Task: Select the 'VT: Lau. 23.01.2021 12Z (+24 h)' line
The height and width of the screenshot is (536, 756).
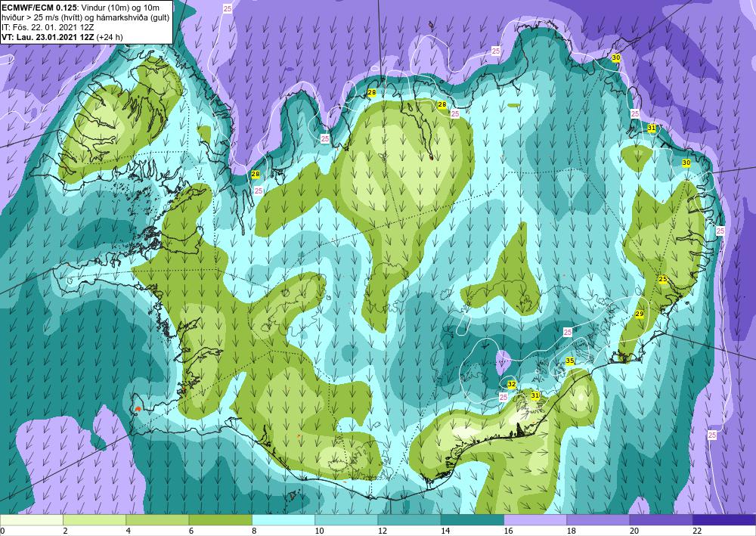Action: pos(62,37)
